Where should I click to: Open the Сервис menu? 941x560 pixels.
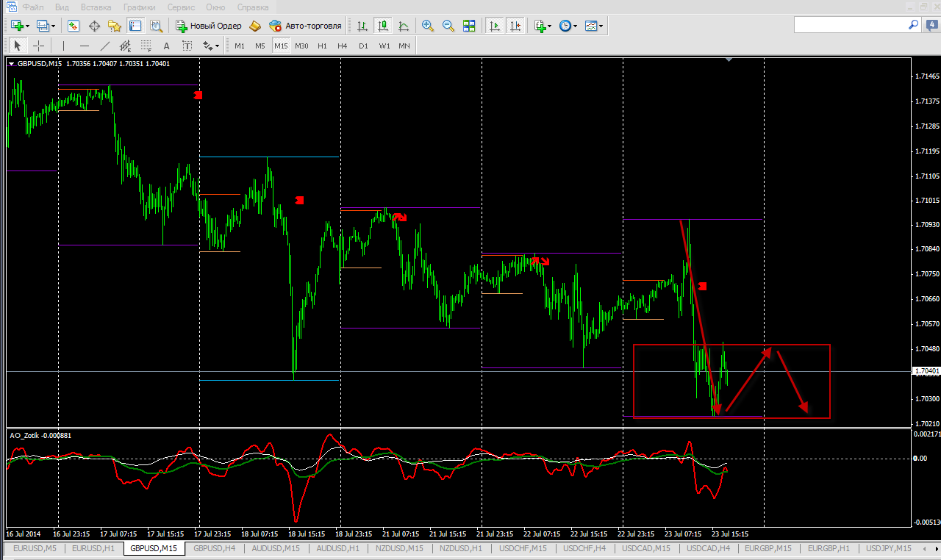point(181,7)
